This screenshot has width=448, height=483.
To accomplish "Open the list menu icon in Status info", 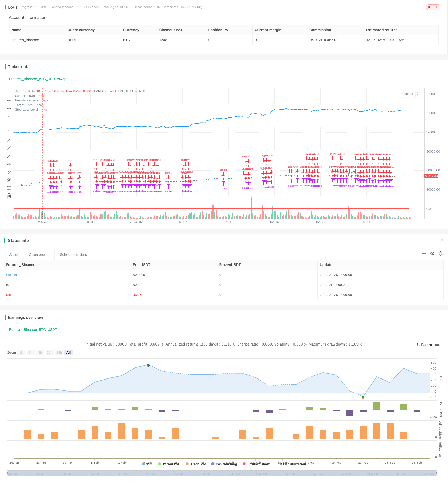I will pos(424,254).
